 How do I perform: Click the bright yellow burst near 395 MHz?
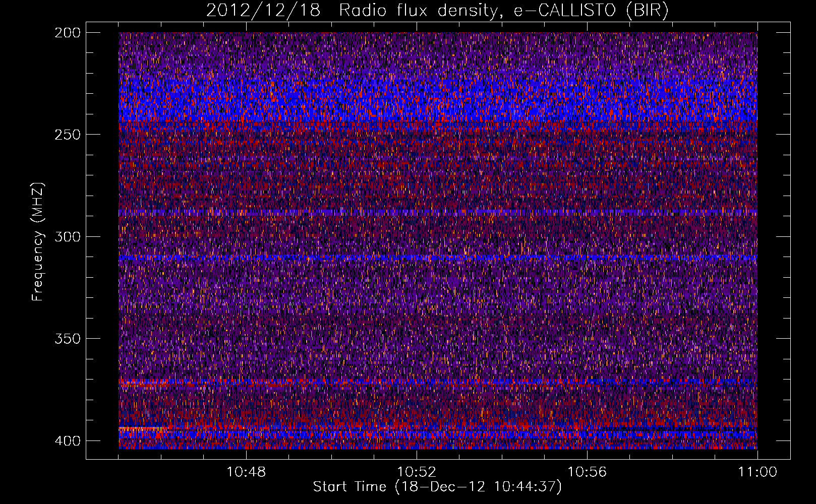click(x=142, y=428)
